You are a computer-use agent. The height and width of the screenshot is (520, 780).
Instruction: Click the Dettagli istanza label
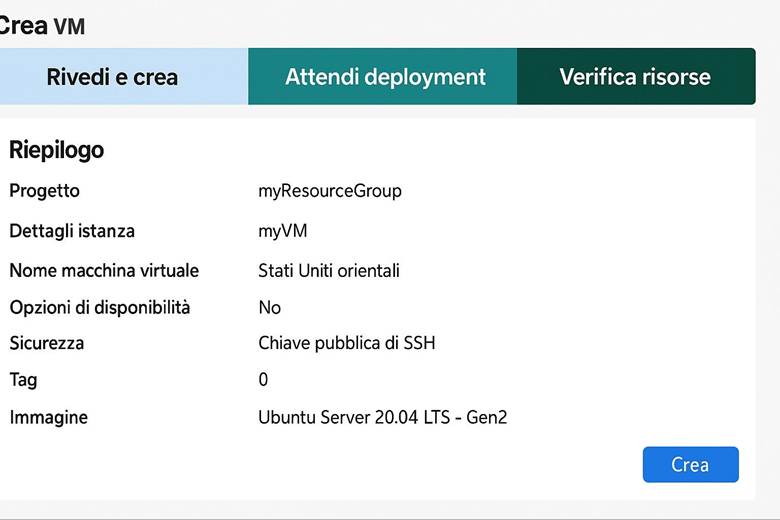[72, 231]
